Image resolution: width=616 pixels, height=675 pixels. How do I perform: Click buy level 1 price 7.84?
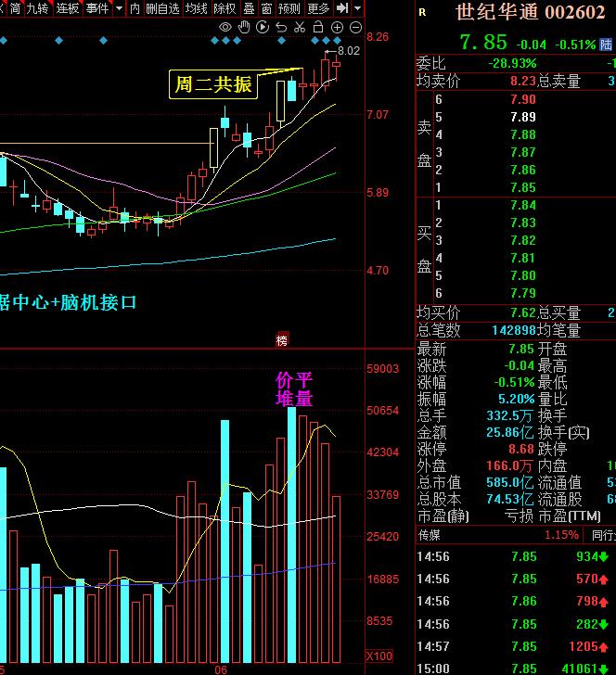[523, 205]
